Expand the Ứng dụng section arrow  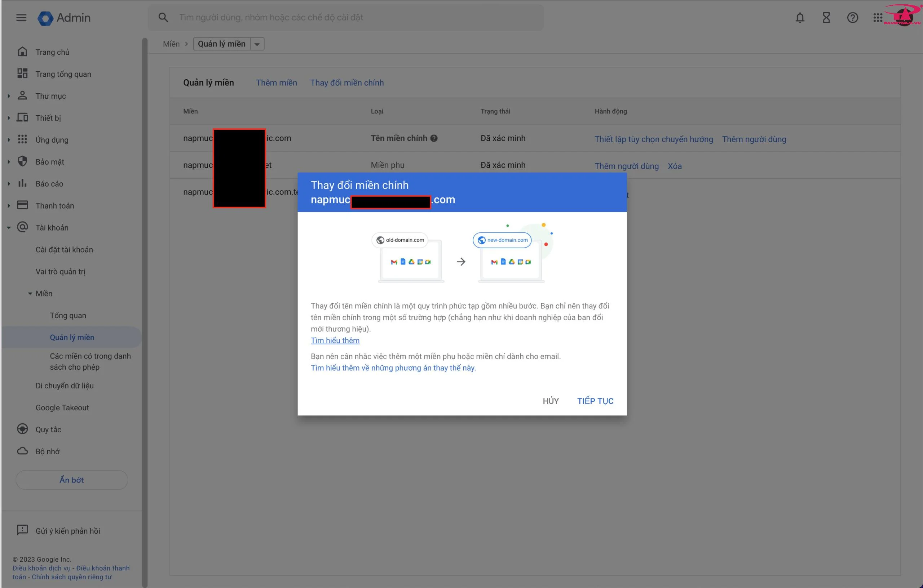pos(8,140)
